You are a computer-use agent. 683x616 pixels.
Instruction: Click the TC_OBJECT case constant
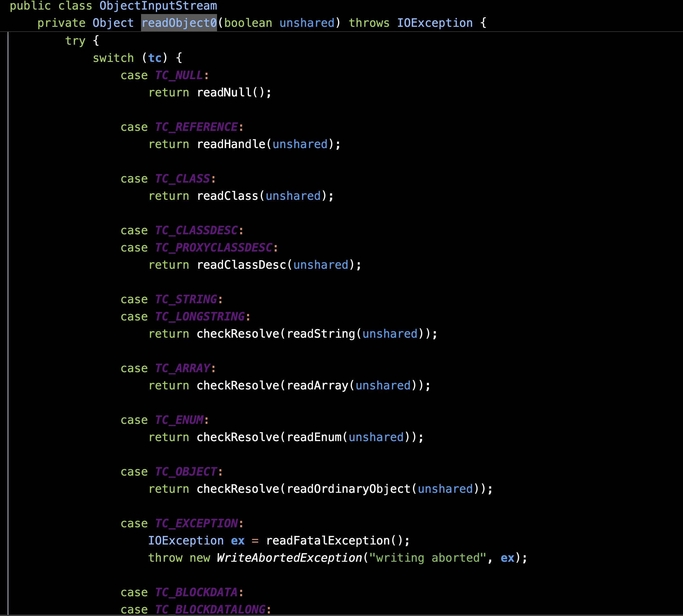pyautogui.click(x=186, y=472)
